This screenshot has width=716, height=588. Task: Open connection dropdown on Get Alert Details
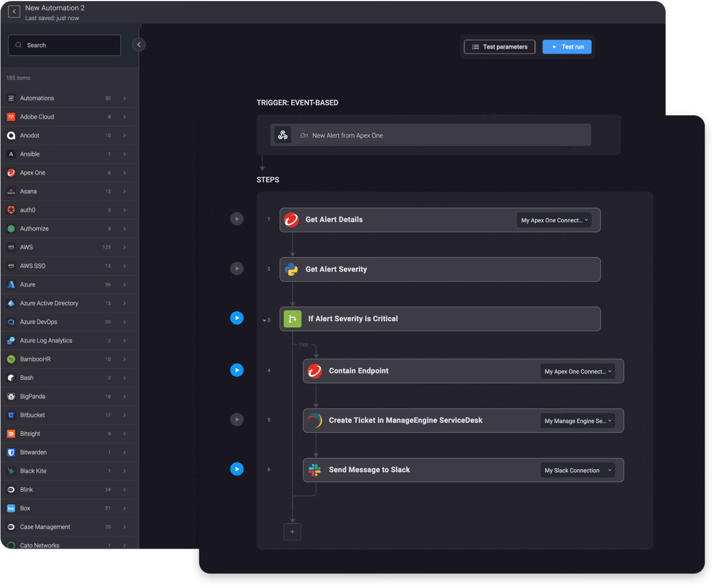point(554,220)
